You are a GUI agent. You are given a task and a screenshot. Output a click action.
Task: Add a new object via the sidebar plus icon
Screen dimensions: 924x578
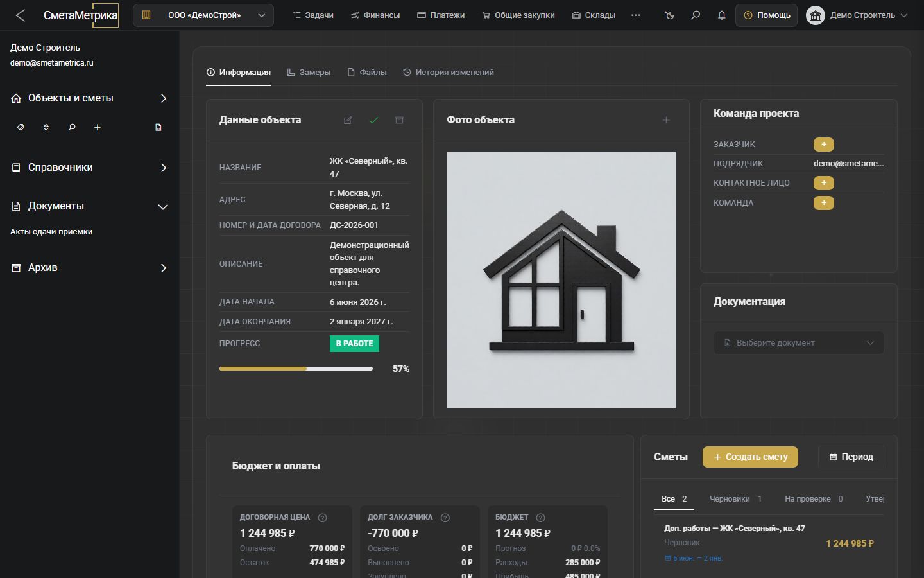point(98,127)
